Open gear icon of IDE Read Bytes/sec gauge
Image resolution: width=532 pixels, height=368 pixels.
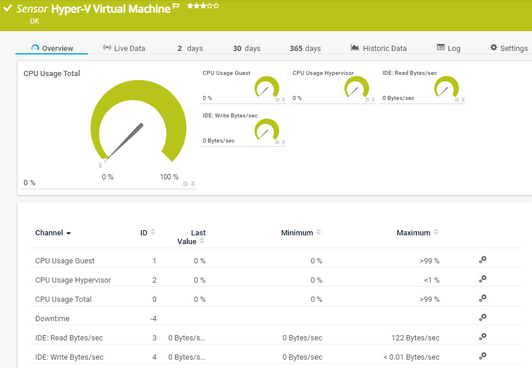click(457, 100)
